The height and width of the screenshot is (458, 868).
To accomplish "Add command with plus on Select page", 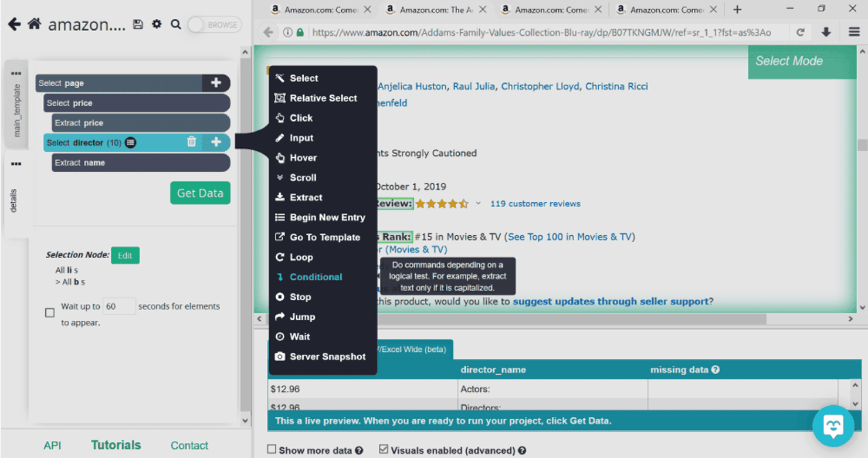I will point(216,83).
